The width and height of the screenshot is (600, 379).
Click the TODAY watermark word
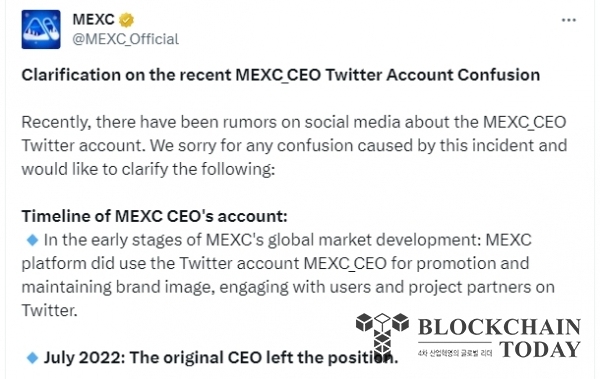tap(540, 349)
